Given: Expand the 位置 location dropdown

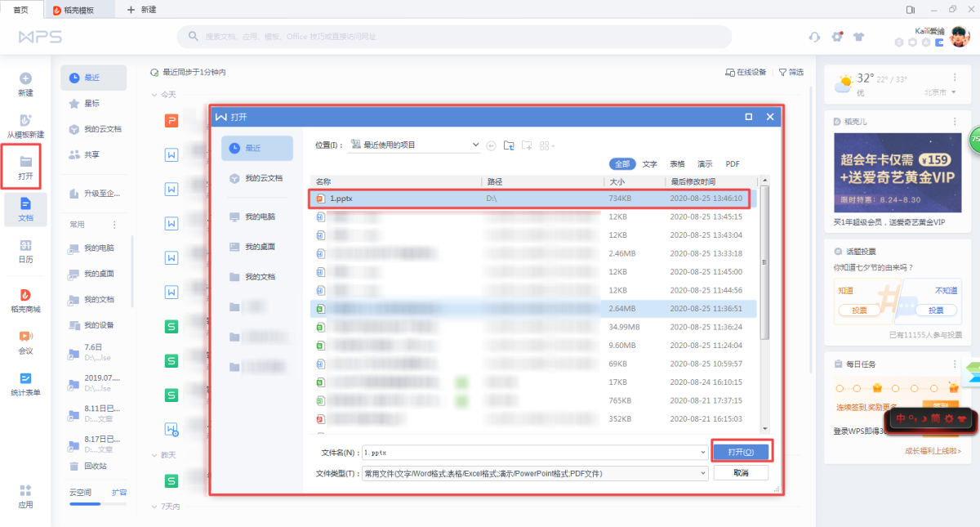Looking at the screenshot, I should pos(476,145).
